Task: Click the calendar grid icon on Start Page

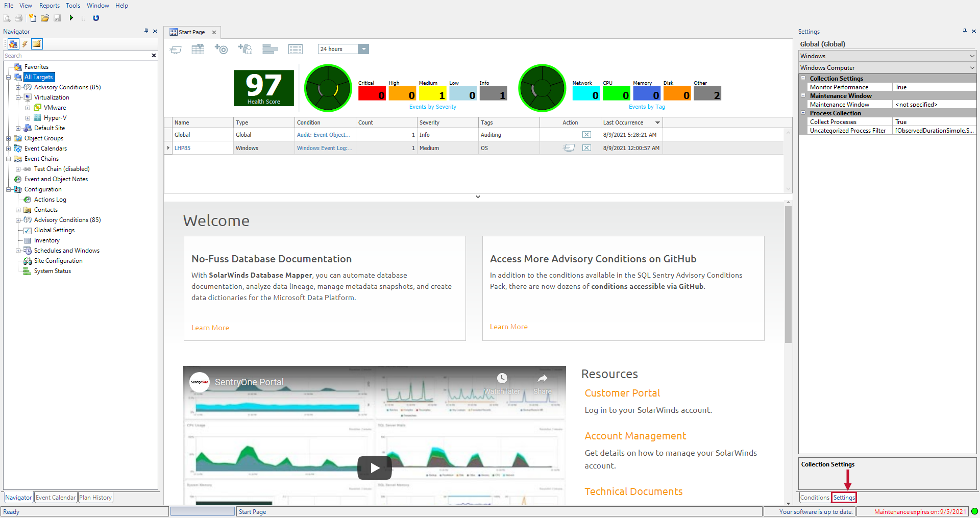Action: 198,49
